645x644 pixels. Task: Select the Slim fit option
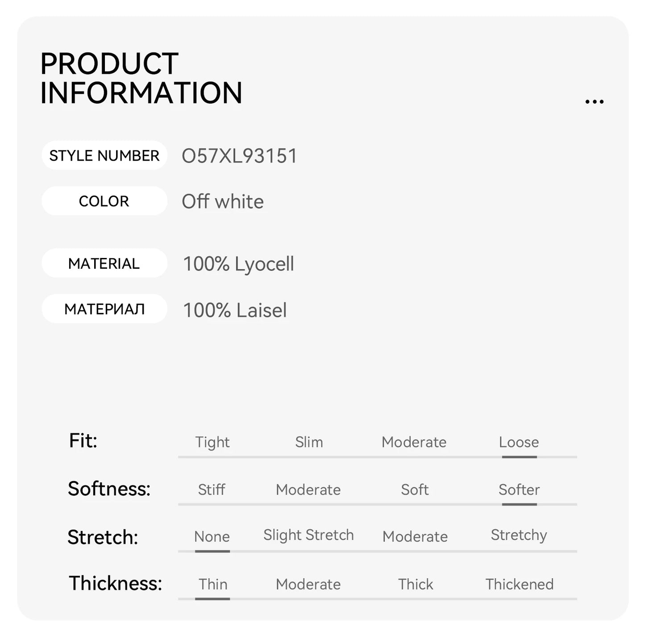[309, 442]
